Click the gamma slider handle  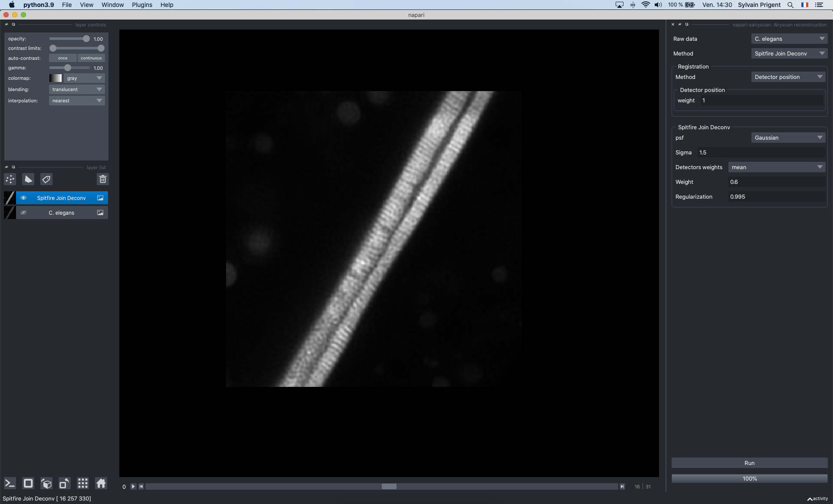click(68, 68)
